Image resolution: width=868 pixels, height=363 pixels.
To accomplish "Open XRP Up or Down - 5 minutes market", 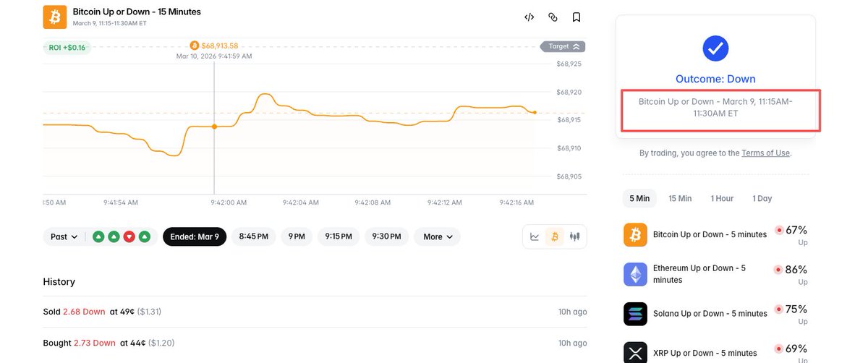I will 705,353.
